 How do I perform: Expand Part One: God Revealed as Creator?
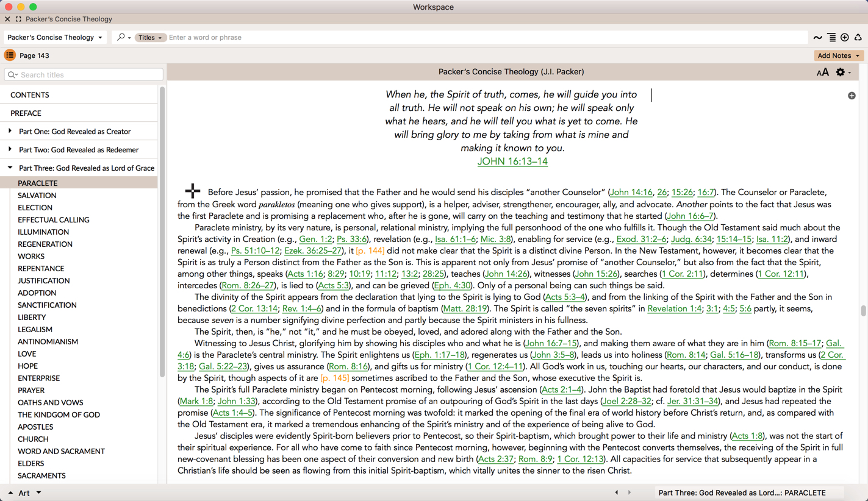10,131
